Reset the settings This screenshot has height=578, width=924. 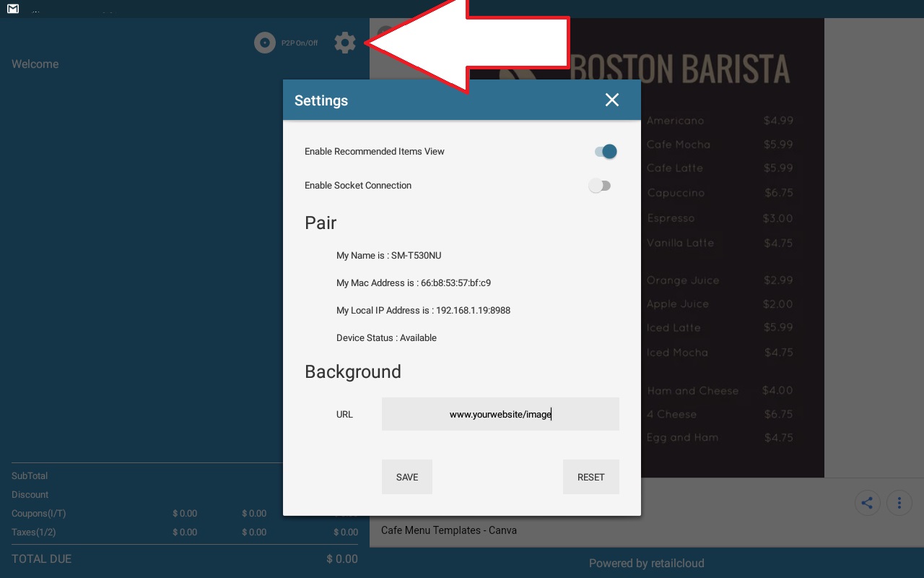[x=591, y=477]
